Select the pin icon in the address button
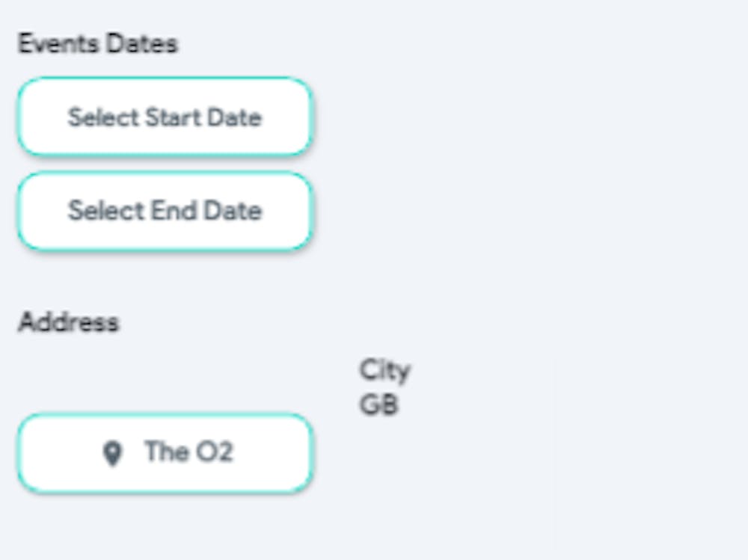 pyautogui.click(x=112, y=453)
